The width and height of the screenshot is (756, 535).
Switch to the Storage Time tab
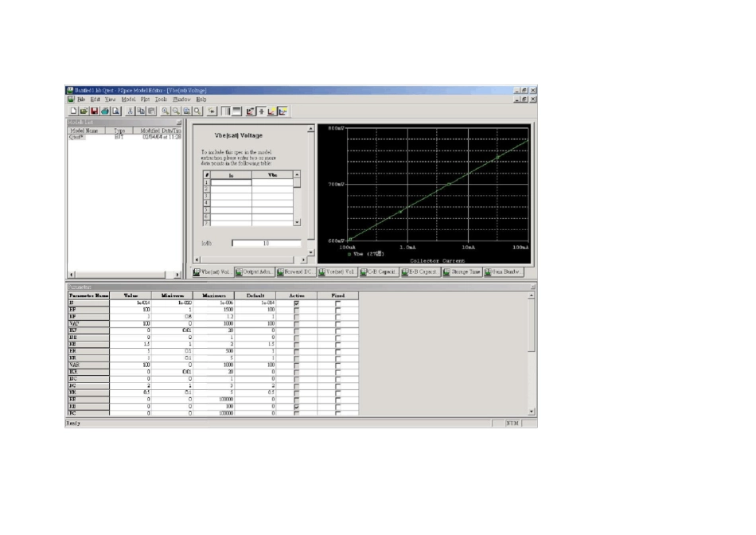pos(462,272)
